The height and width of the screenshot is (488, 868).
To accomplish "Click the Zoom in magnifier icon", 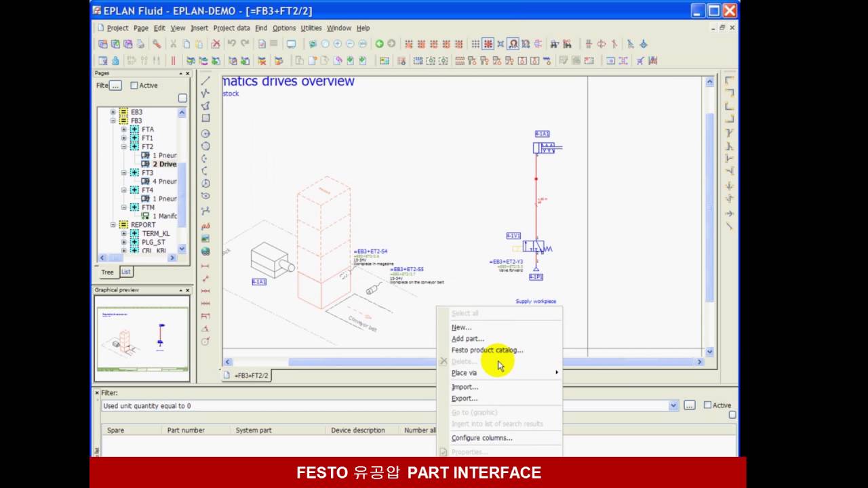I will tap(338, 44).
